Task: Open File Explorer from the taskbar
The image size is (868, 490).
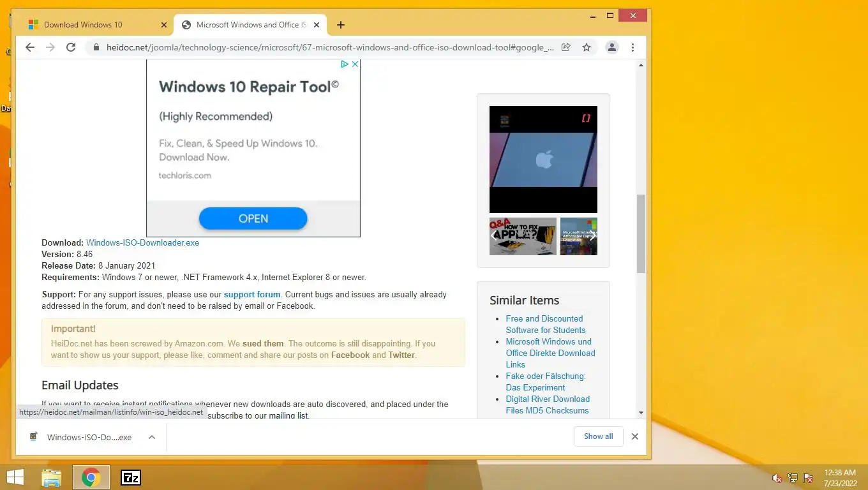Action: pos(52,477)
